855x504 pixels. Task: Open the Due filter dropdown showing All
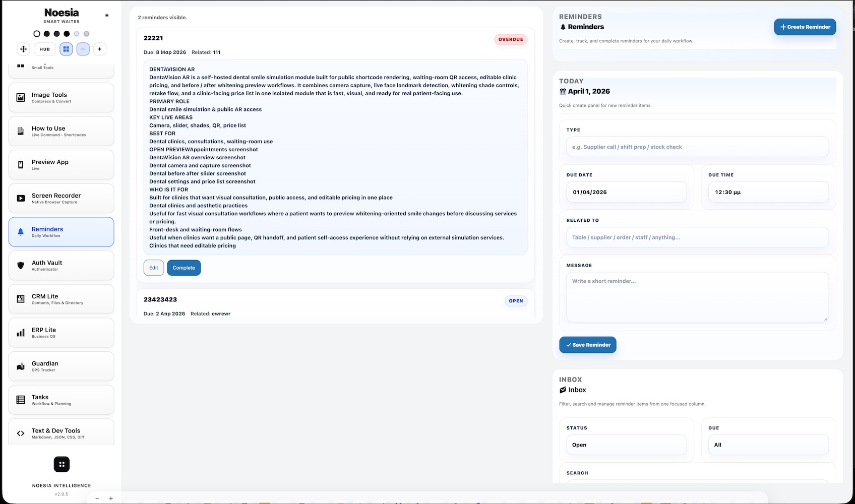point(768,445)
